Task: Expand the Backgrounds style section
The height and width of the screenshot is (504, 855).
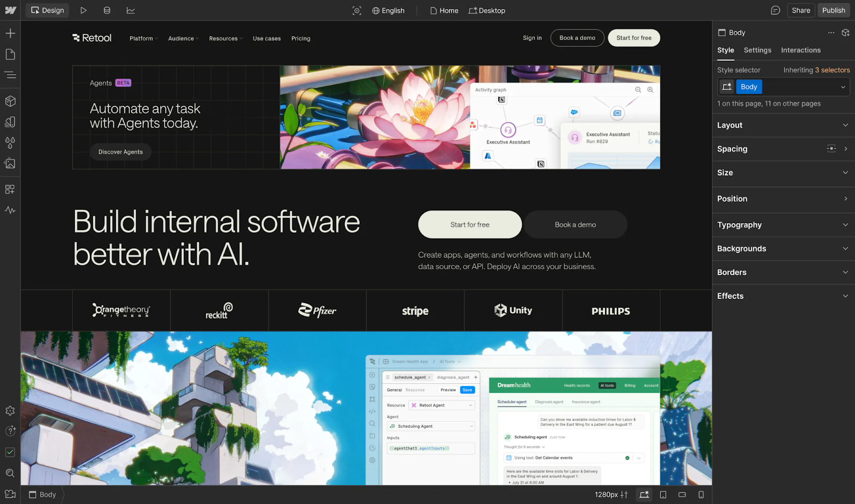Action: click(782, 248)
